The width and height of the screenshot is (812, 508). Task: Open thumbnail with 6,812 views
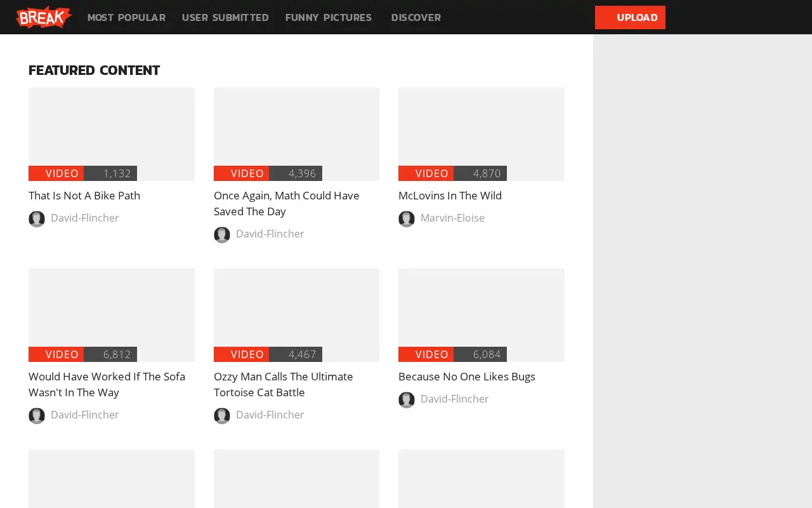pos(112,315)
